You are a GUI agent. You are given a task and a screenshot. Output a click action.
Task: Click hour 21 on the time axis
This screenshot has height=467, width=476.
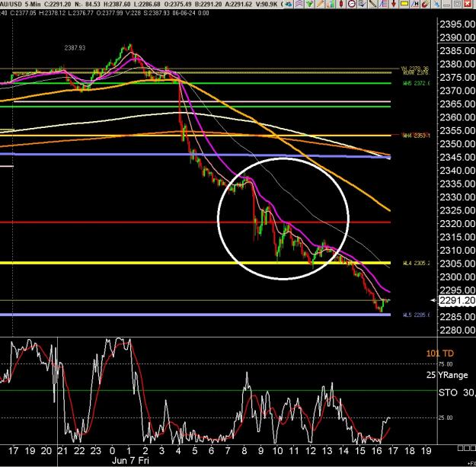pos(62,451)
